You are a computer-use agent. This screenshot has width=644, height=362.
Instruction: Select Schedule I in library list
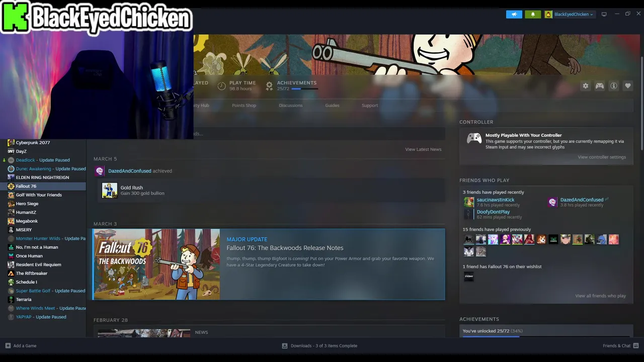(x=26, y=282)
